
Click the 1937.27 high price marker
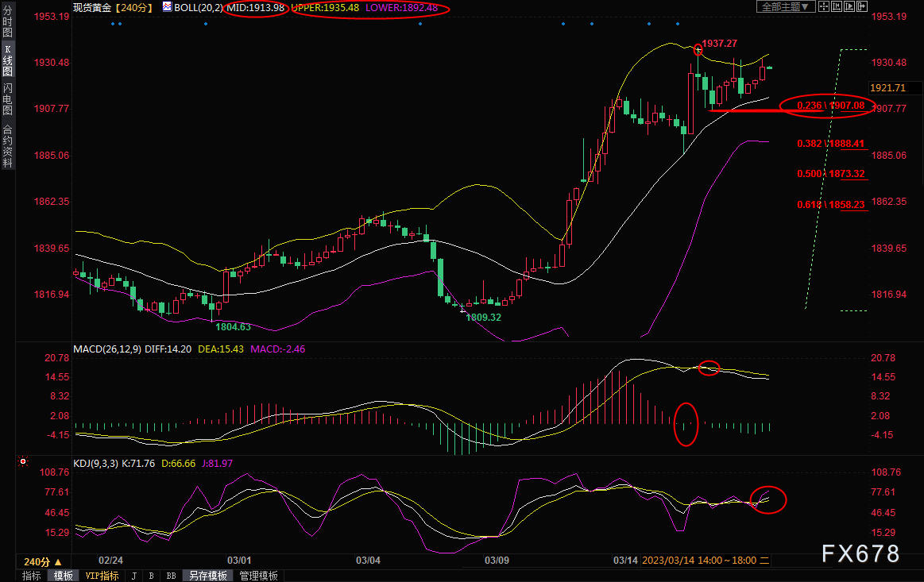coord(698,49)
